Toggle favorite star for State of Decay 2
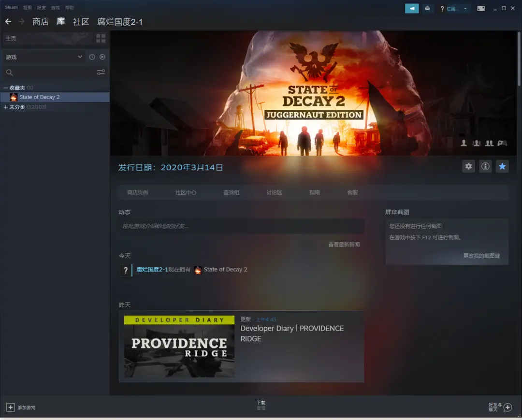The height and width of the screenshot is (420, 522). pyautogui.click(x=502, y=166)
